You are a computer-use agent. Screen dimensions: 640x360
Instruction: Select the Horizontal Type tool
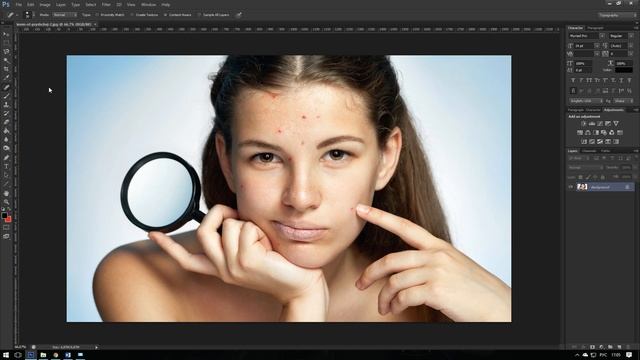click(6, 166)
